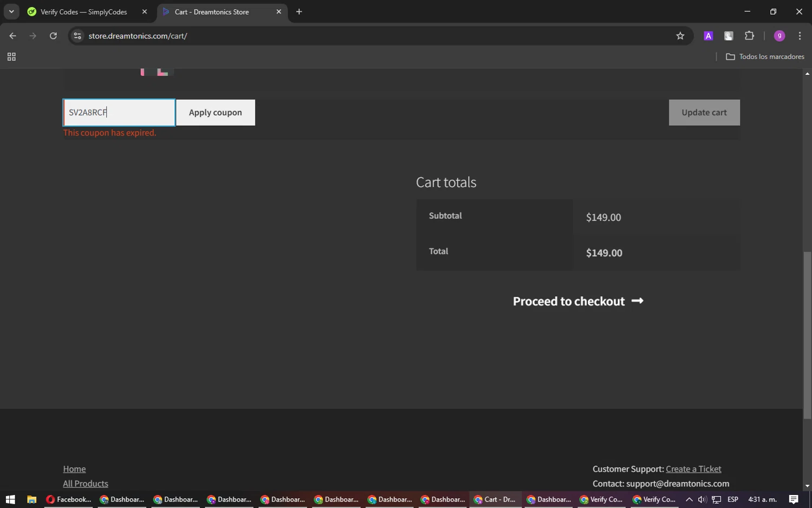The image size is (812, 508).
Task: Proceed to checkout
Action: point(578,301)
